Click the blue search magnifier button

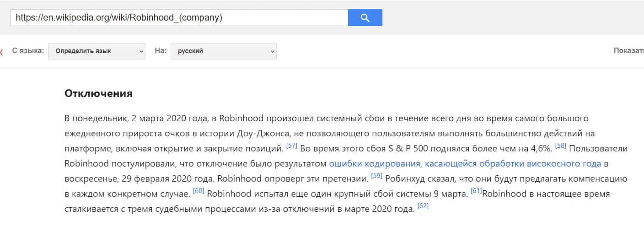(365, 18)
